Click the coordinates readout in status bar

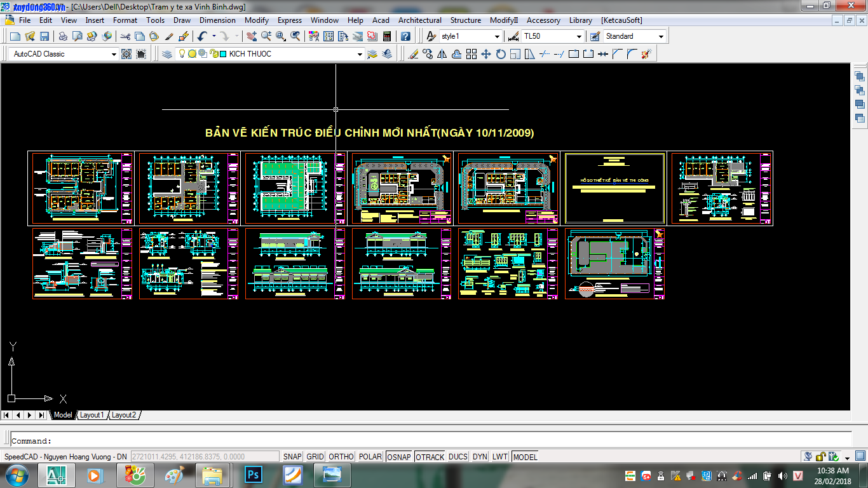tap(205, 457)
